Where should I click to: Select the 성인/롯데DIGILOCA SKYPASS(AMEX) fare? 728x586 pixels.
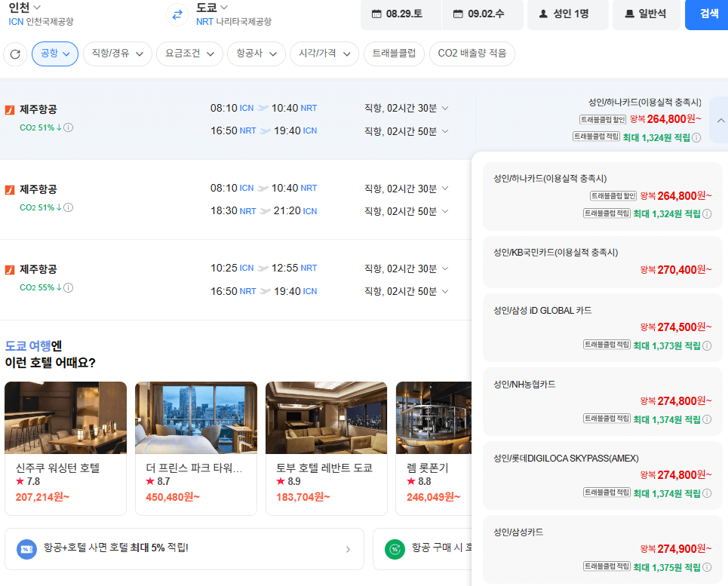(603, 476)
